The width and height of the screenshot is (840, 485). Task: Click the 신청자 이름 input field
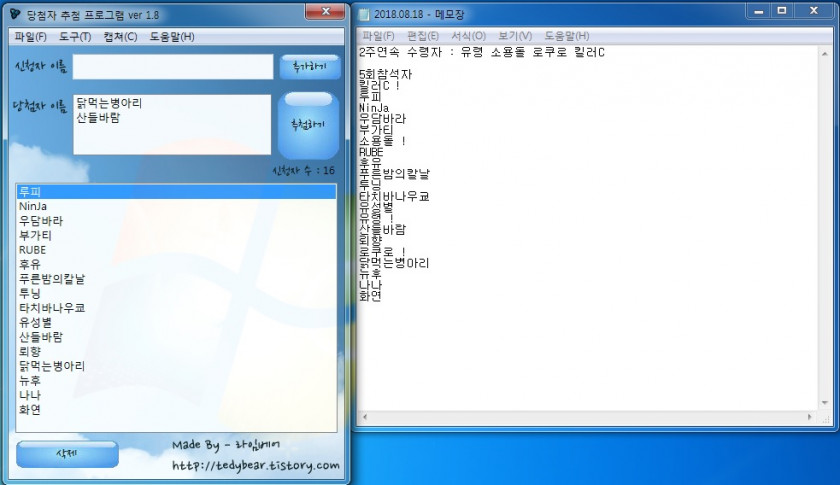[x=172, y=67]
